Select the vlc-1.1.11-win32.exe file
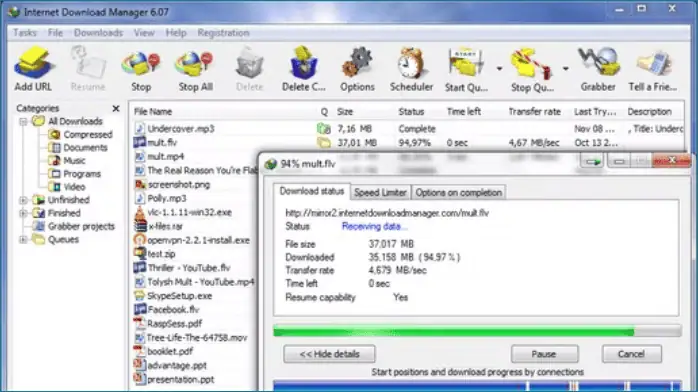Image resolution: width=698 pixels, height=392 pixels. click(x=183, y=212)
